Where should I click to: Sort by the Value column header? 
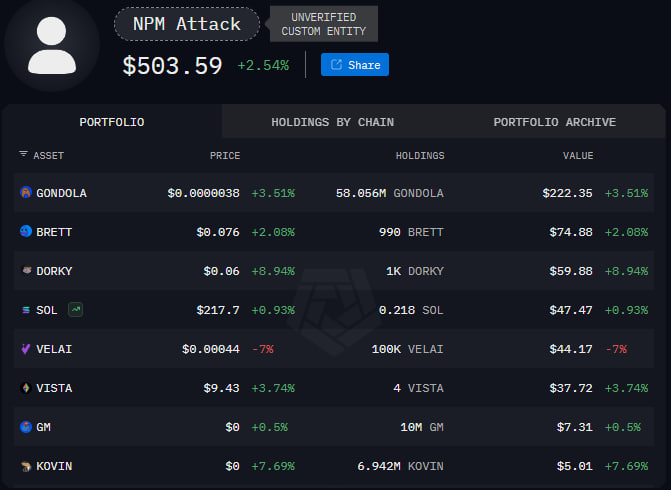click(x=578, y=155)
